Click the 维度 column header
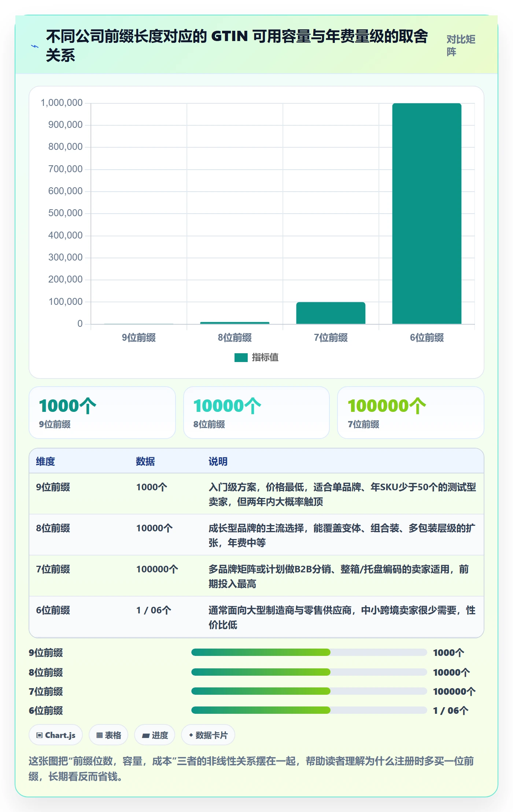Viewport: 513px width, 812px height. tap(45, 461)
